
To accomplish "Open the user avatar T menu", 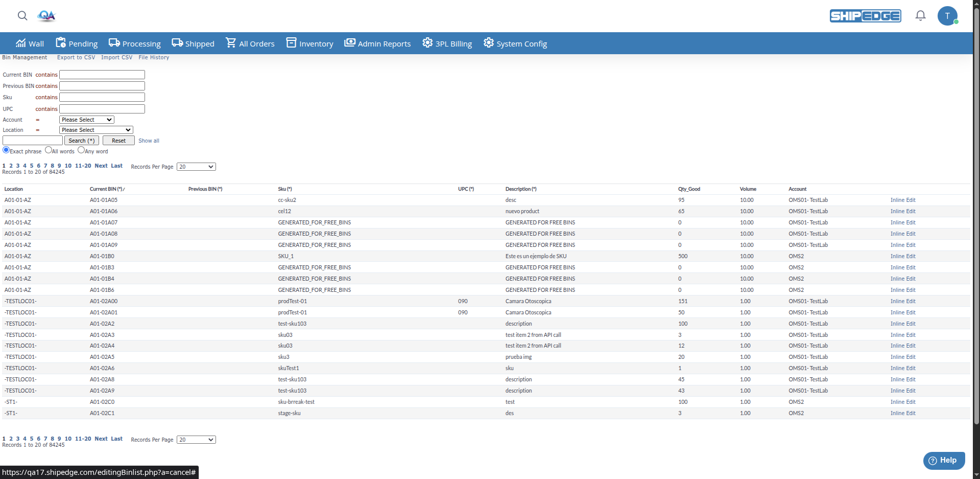I will pyautogui.click(x=947, y=16).
